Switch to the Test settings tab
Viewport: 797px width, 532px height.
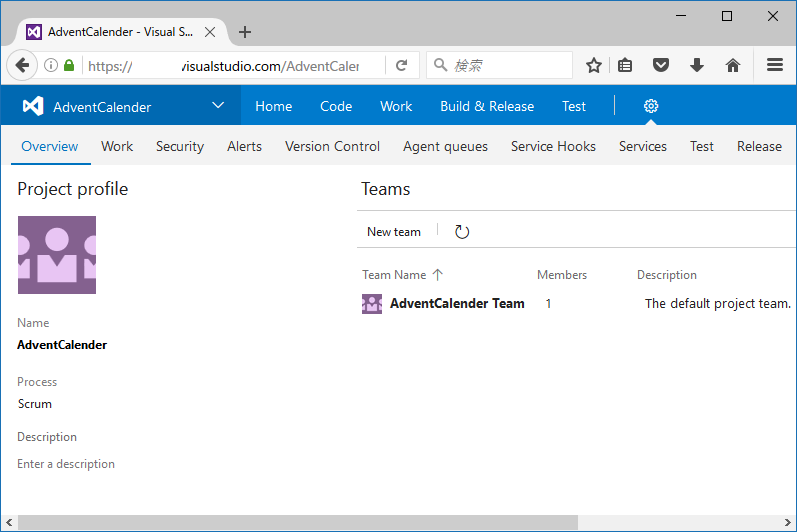[x=701, y=146]
